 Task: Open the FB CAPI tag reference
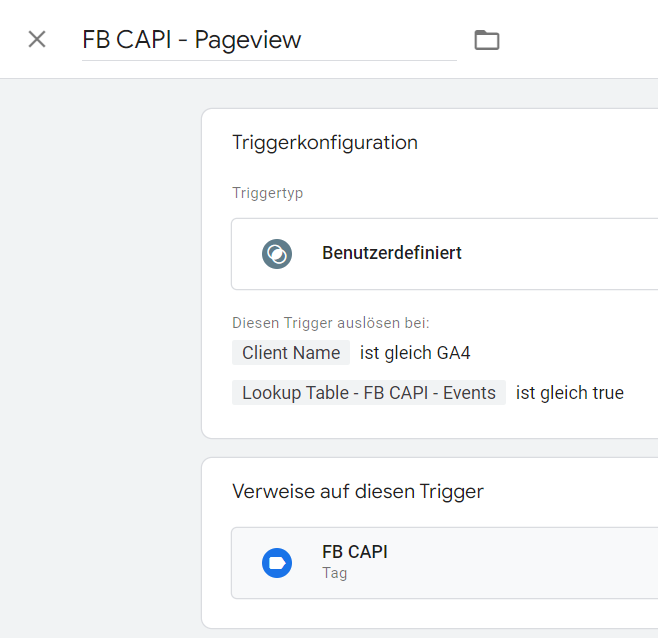pyautogui.click(x=355, y=552)
